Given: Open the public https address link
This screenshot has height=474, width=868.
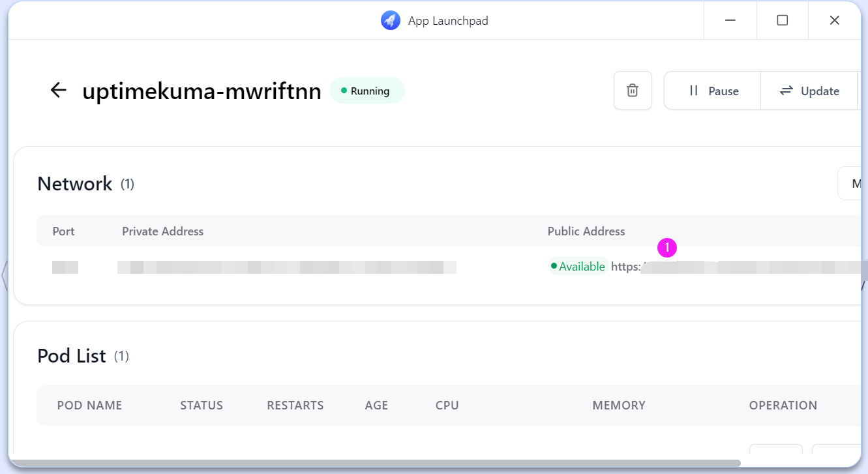Looking at the screenshot, I should (737, 267).
